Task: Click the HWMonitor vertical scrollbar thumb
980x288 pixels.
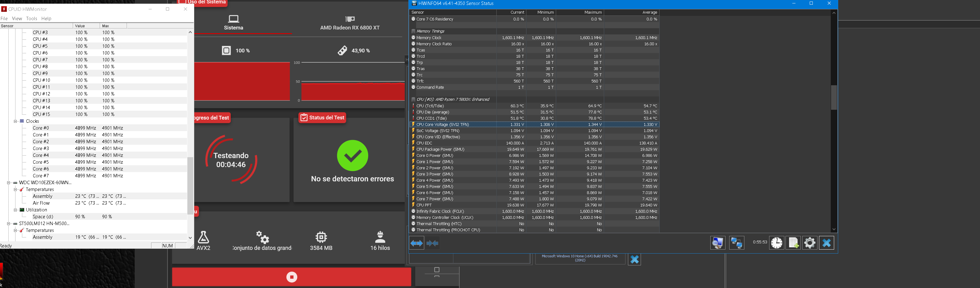Action: coord(190,186)
